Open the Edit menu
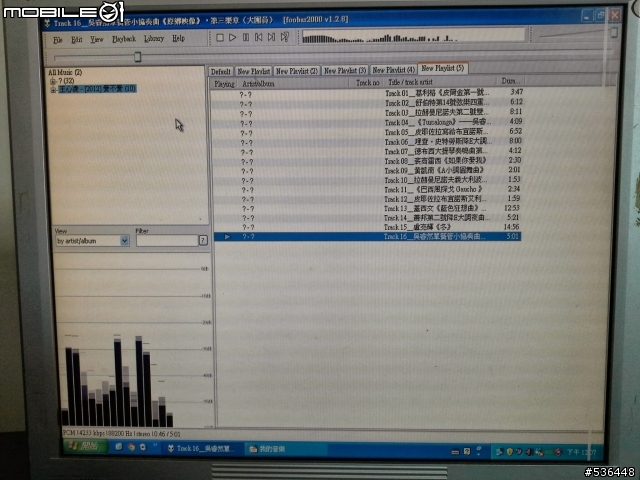This screenshot has height=480, width=640. [76, 40]
